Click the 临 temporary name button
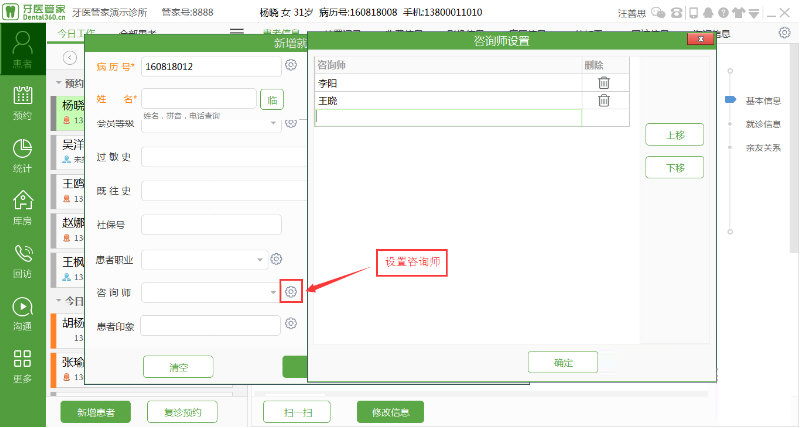Viewport: 801px width, 428px height. (272, 100)
